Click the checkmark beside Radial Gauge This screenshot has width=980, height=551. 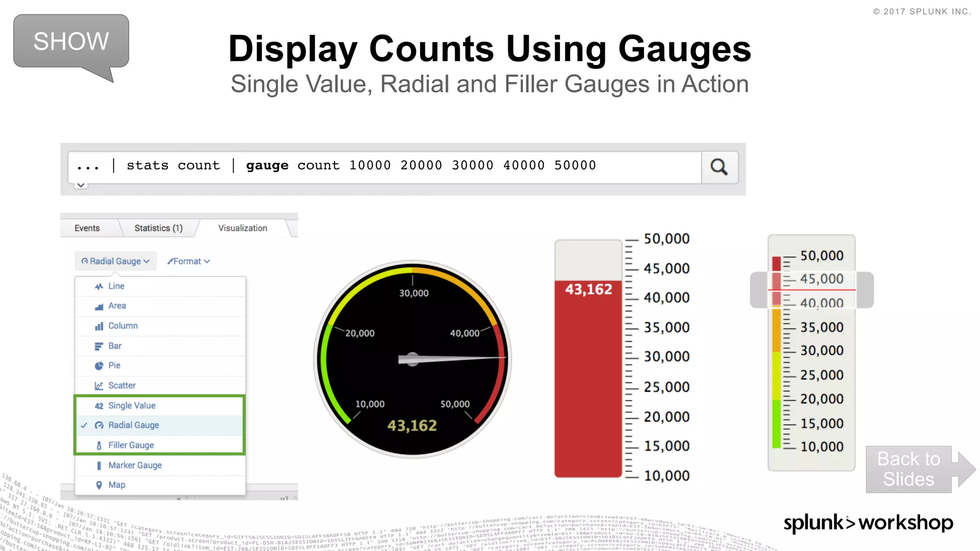84,425
